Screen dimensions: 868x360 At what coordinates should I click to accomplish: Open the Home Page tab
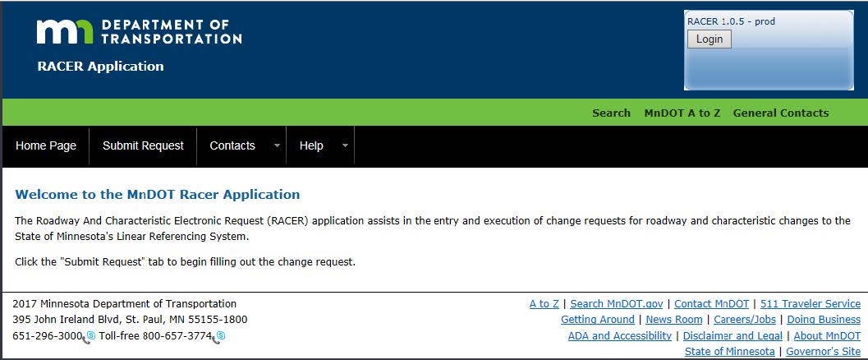pyautogui.click(x=46, y=145)
